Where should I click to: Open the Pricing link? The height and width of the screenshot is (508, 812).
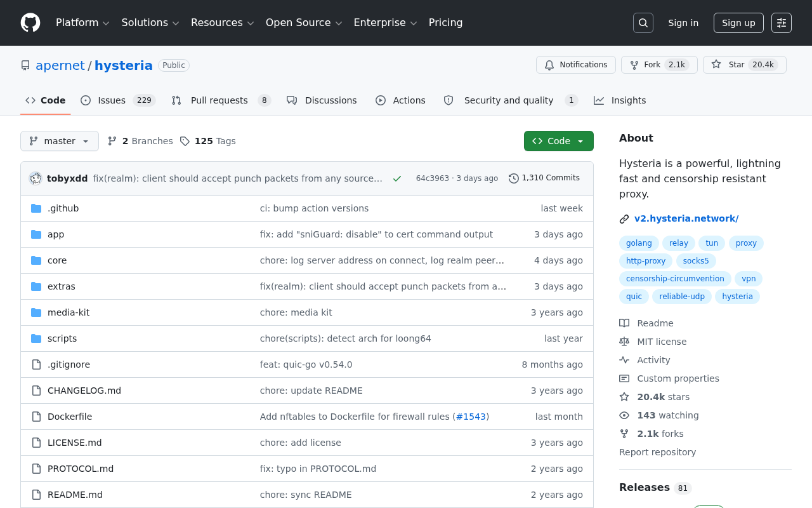point(445,23)
